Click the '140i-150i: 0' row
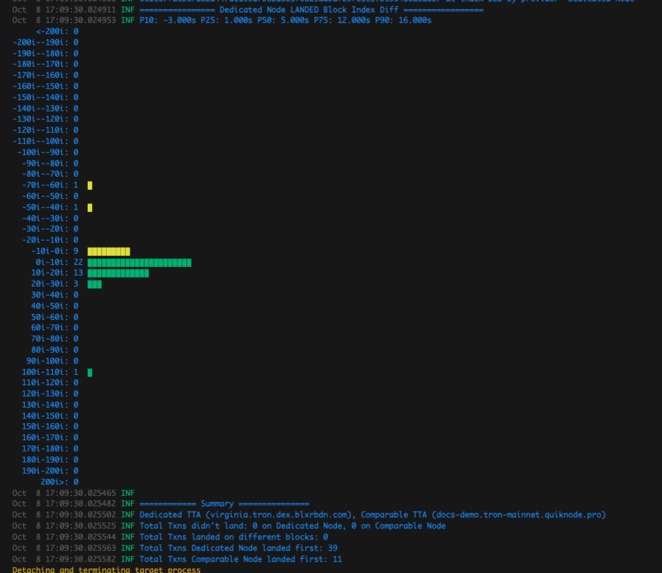 click(x=50, y=415)
